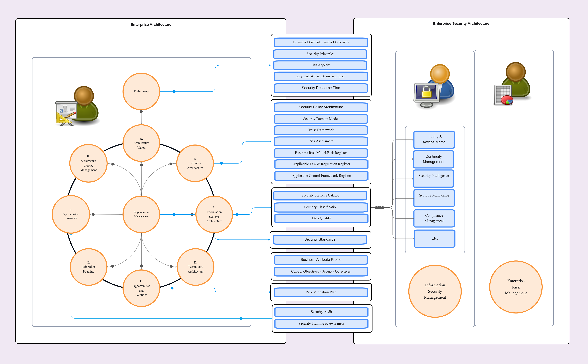
Task: Select the Continuity Management box
Action: coord(433,159)
